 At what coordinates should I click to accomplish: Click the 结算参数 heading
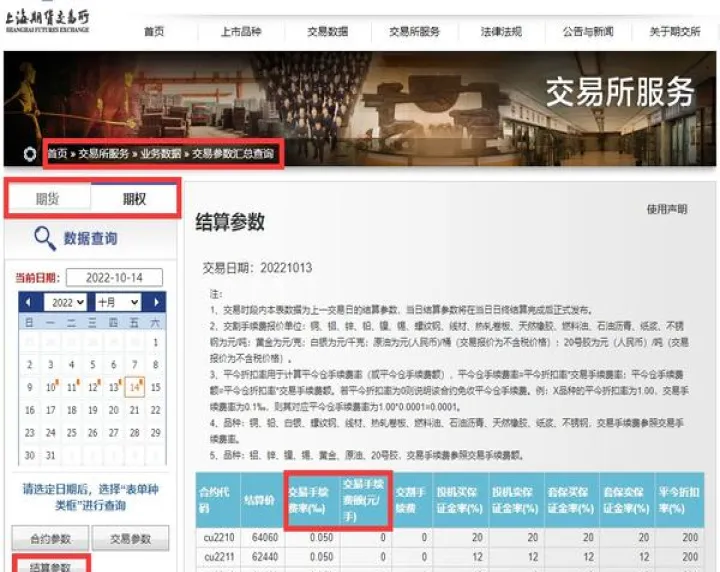click(230, 222)
